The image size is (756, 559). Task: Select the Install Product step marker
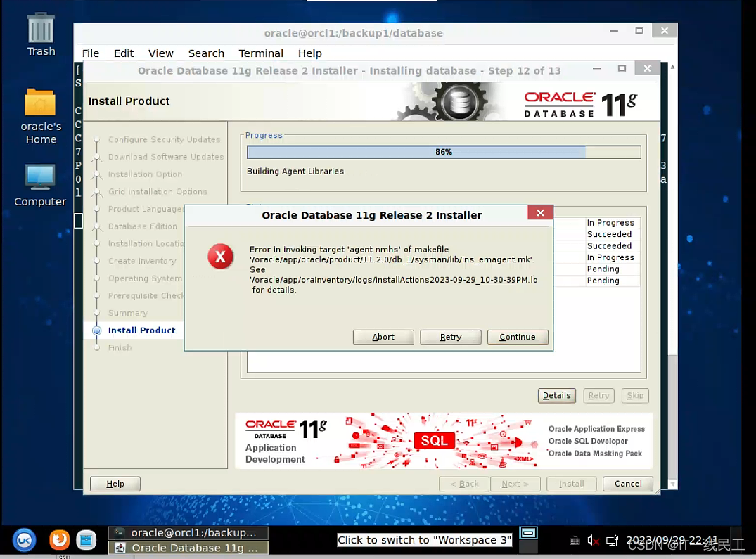coord(96,330)
